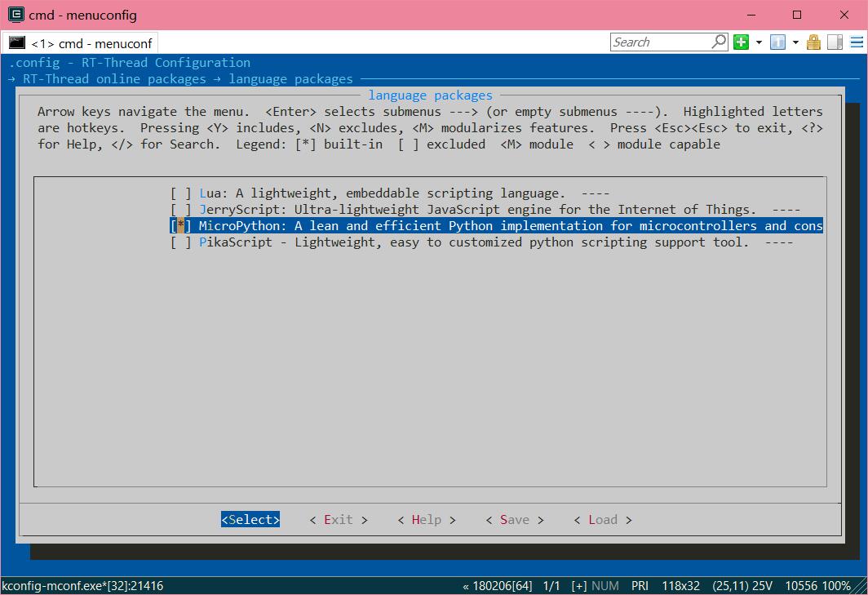
Task: Click the magnifier icon in the Search box
Action: [719, 42]
